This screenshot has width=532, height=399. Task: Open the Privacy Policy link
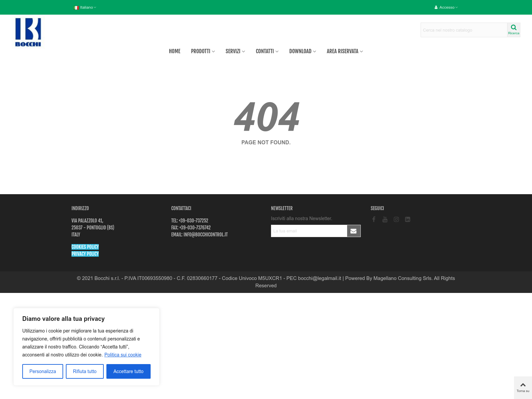pyautogui.click(x=85, y=254)
